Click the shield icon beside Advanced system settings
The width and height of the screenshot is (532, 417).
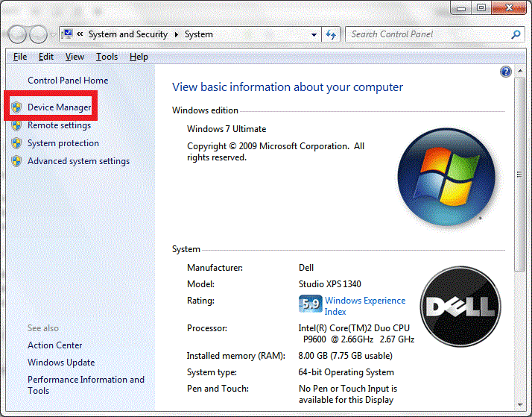pyautogui.click(x=16, y=161)
